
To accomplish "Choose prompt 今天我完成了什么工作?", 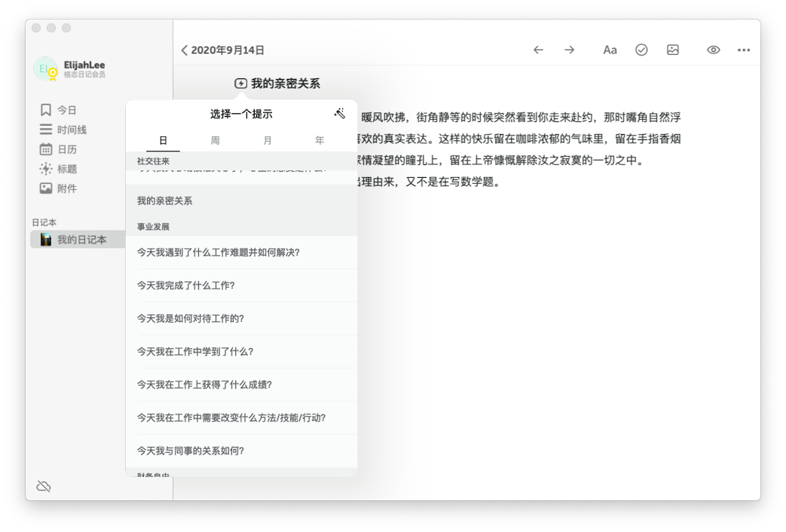I will pyautogui.click(x=185, y=285).
